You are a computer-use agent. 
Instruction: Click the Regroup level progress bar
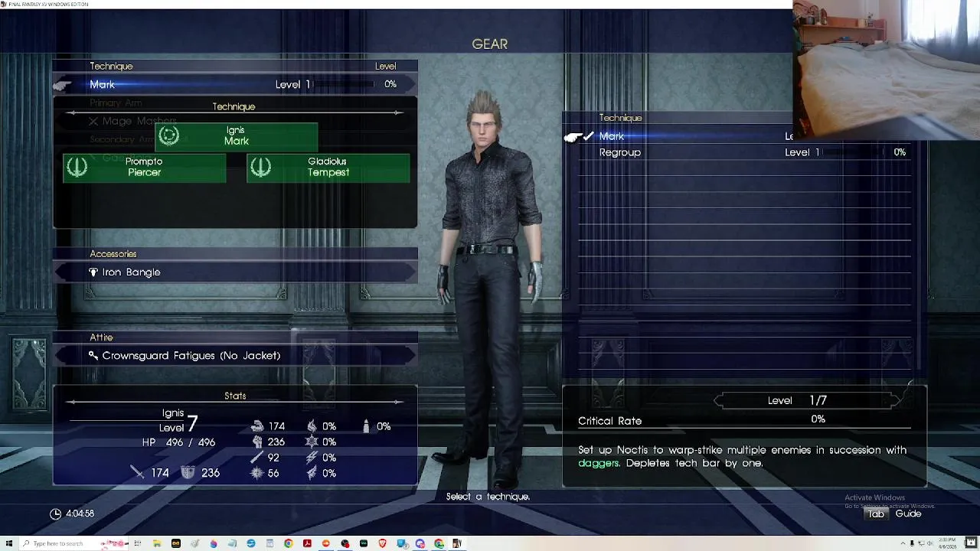[x=851, y=152]
